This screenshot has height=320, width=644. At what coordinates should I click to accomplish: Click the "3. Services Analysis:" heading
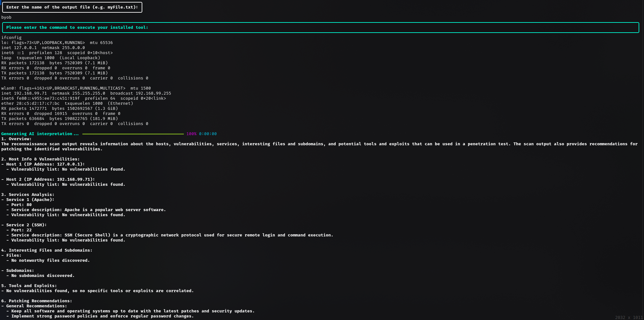point(28,195)
